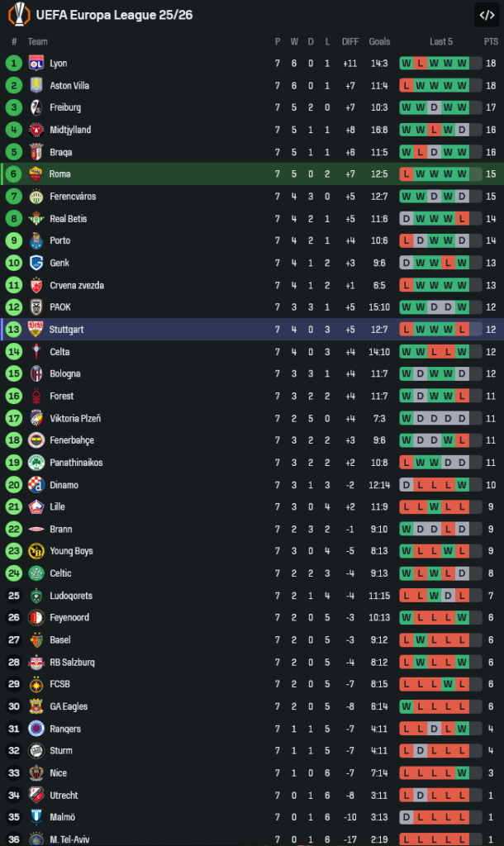This screenshot has height=846, width=504.
Task: Click the Rangers club crest
Action: (36, 729)
